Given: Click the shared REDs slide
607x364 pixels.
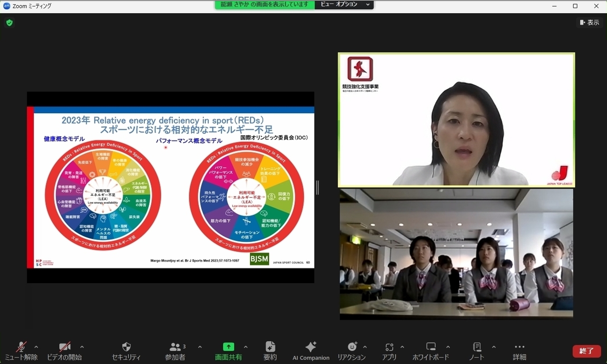Looking at the screenshot, I should [170, 187].
